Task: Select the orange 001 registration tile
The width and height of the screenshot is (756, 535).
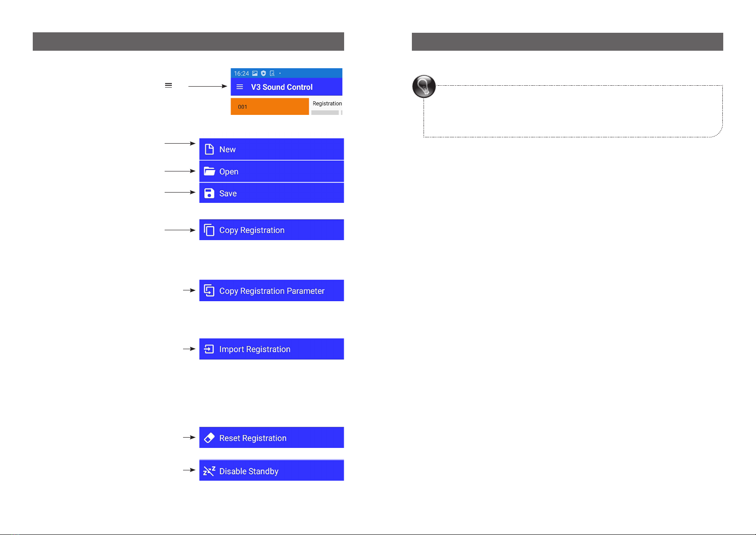Action: point(270,107)
